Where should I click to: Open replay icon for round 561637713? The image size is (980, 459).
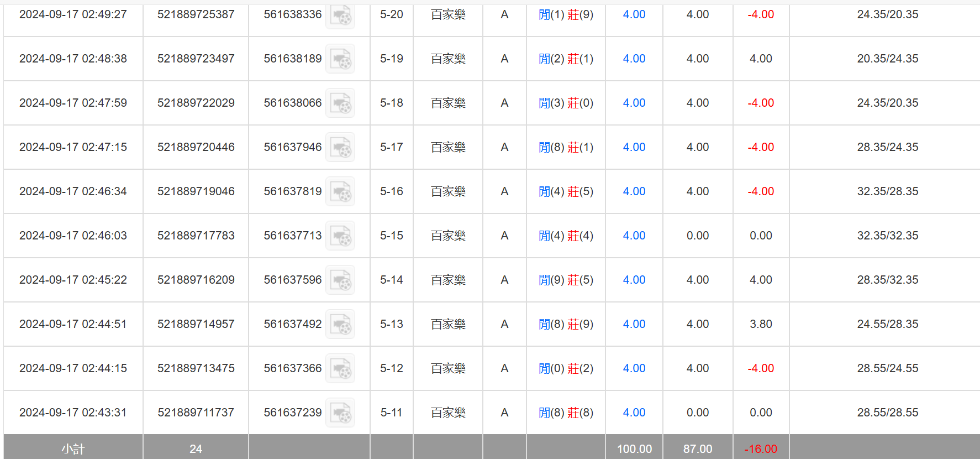(x=340, y=236)
